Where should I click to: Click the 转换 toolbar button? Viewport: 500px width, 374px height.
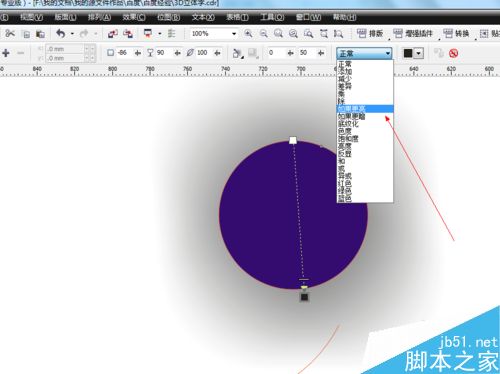456,33
